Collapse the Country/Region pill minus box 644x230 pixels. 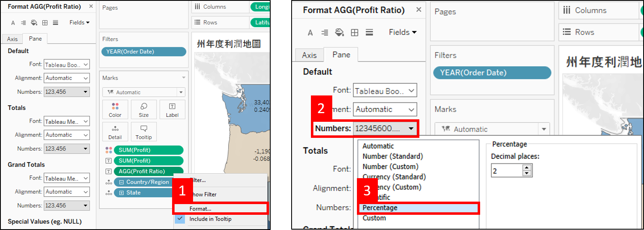(x=121, y=182)
